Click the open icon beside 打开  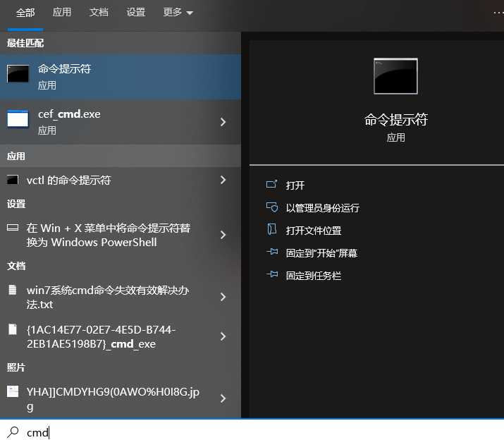tap(271, 184)
